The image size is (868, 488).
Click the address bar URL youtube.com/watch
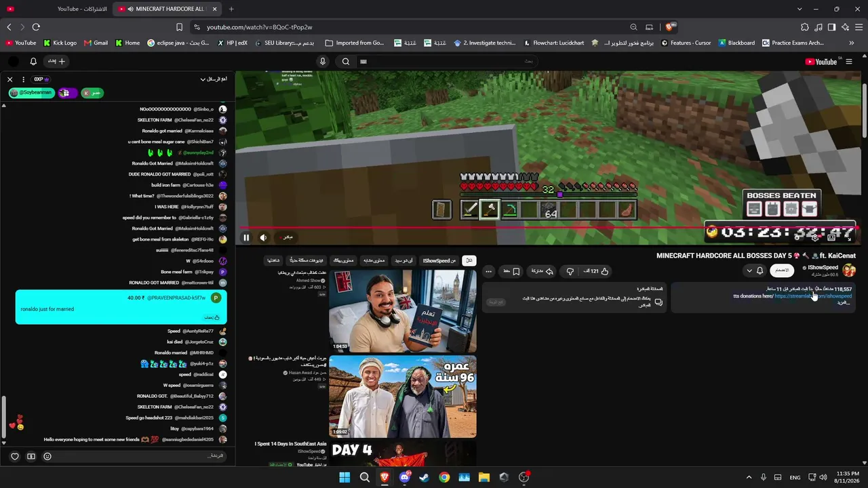(259, 27)
